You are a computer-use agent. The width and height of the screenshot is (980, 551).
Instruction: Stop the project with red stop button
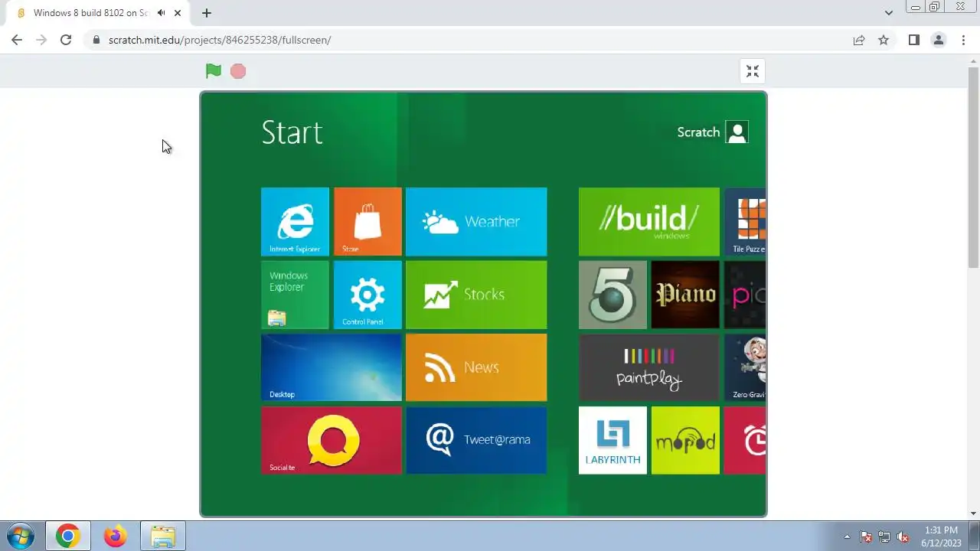[x=238, y=71]
